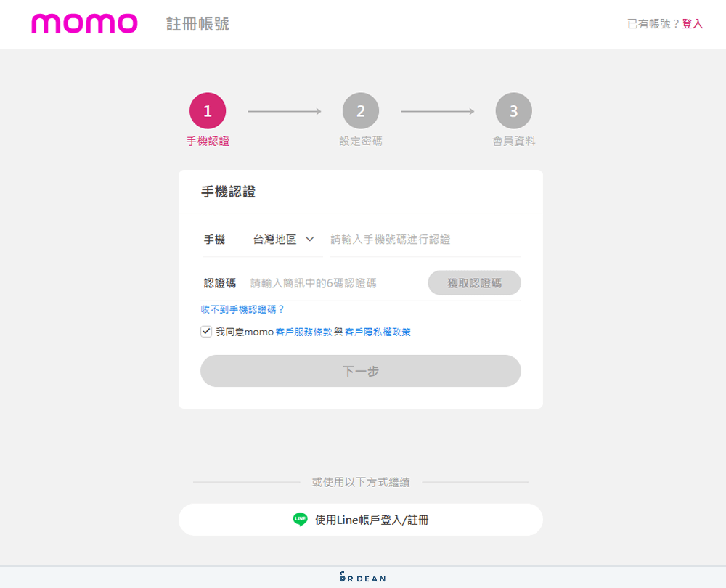Select the step 1 手機認證 circle
Viewport: 726px width, 588px height.
click(208, 110)
